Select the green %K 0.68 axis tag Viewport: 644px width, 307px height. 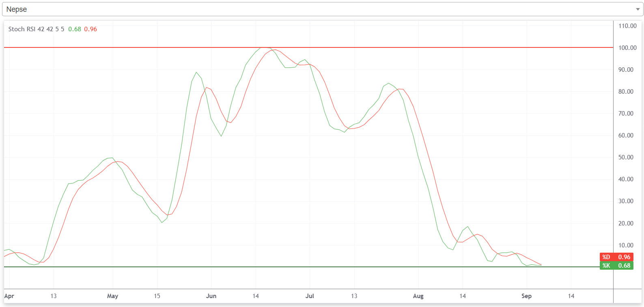(x=616, y=266)
